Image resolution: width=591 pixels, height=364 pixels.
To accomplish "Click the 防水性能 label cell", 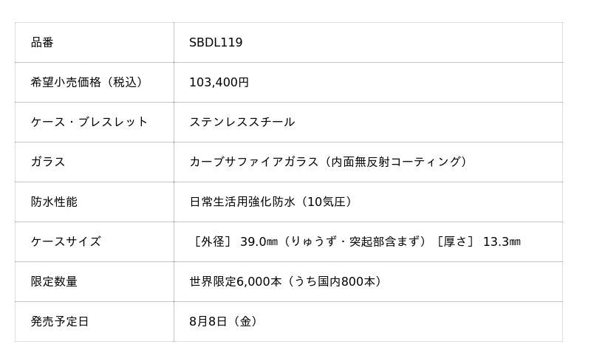I will (54, 202).
